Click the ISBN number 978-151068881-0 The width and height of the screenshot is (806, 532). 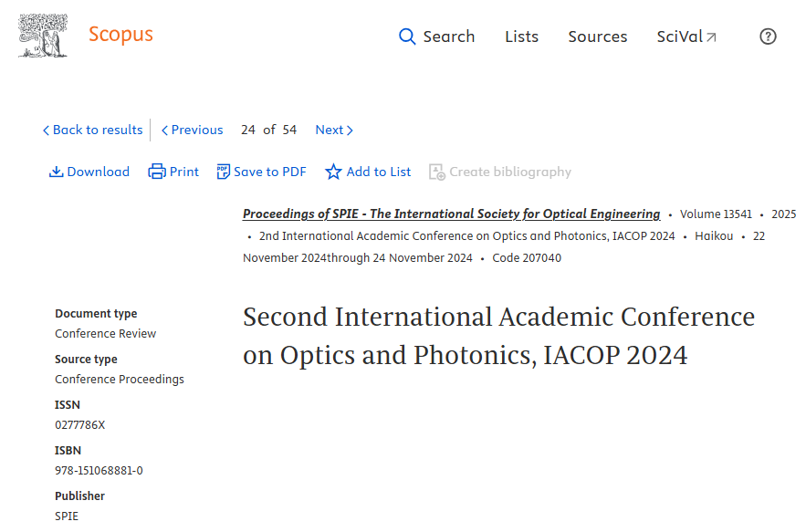[99, 470]
